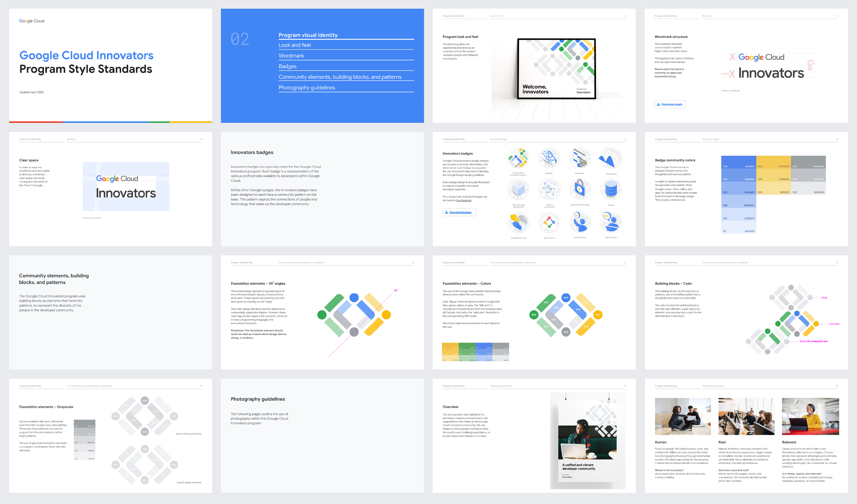This screenshot has height=504, width=857.
Task: Click the Clear space heading
Action: coord(29,160)
